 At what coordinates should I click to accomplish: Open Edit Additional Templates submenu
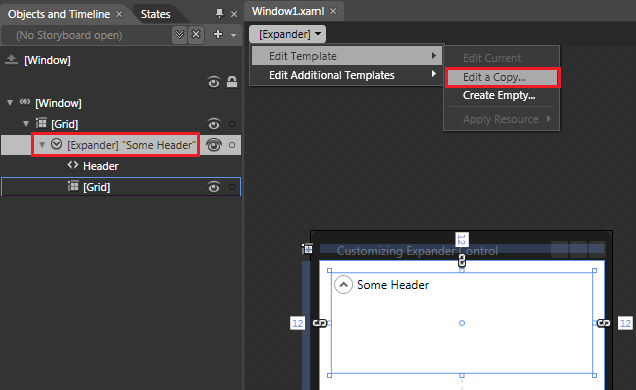pyautogui.click(x=347, y=75)
